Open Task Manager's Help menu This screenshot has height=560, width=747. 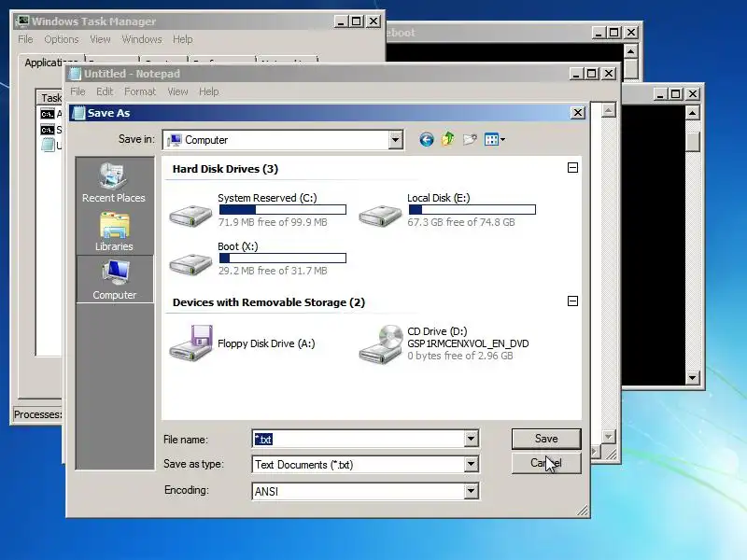pos(182,39)
